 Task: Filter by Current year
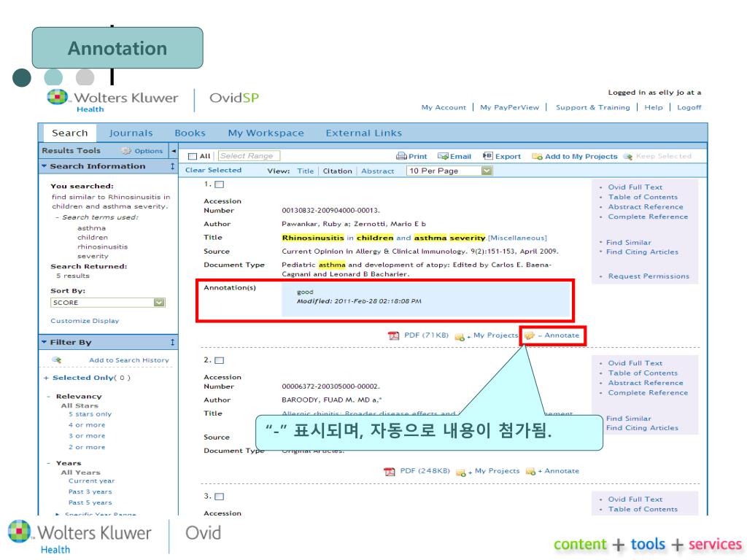[91, 481]
